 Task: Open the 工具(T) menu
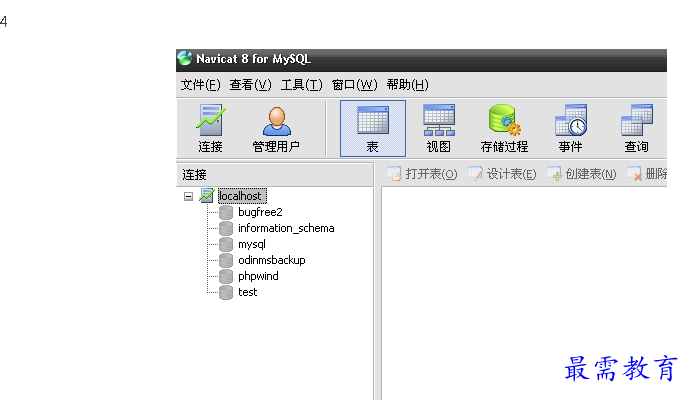301,84
